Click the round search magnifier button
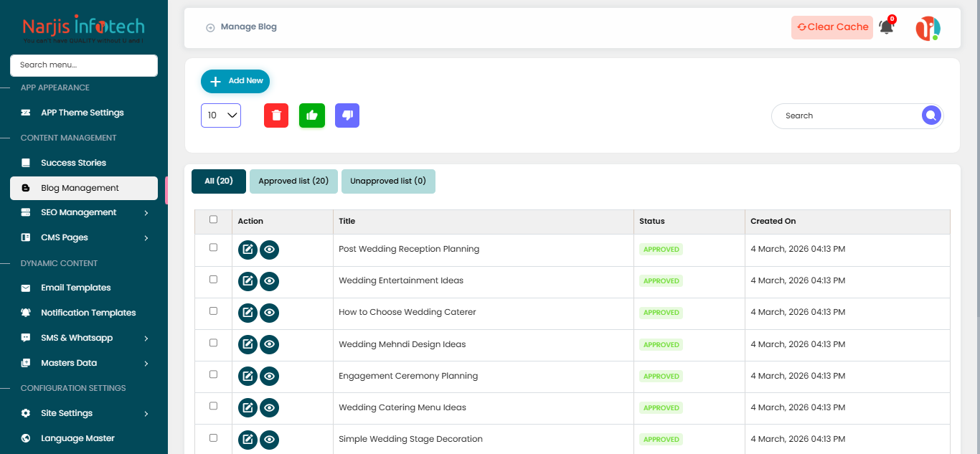 pyautogui.click(x=931, y=115)
